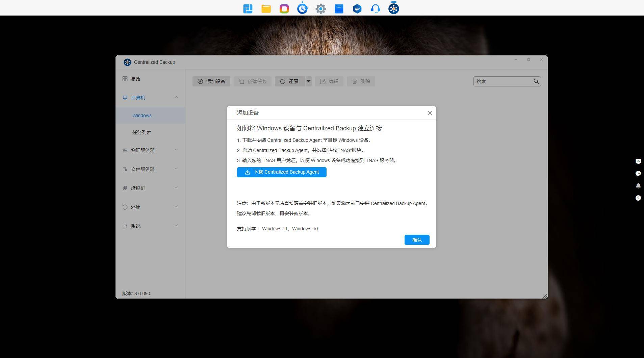Select 总览 in the sidebar
The height and width of the screenshot is (358, 644).
[x=136, y=79]
